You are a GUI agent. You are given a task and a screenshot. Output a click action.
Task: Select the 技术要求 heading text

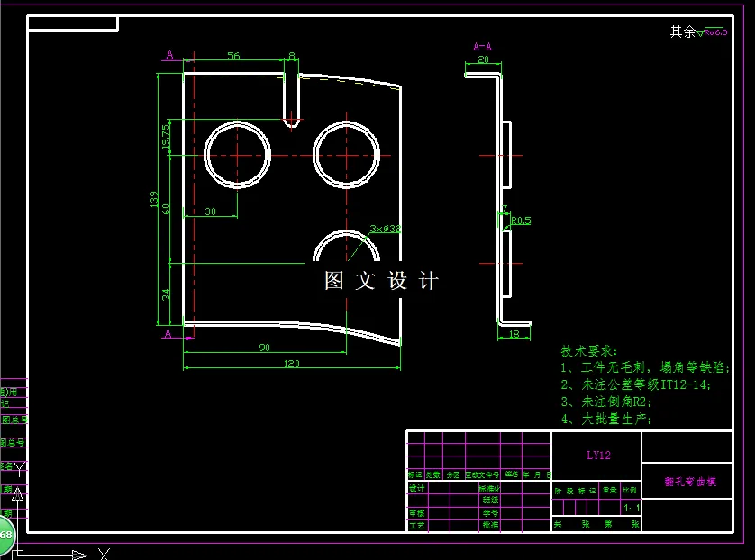(589, 351)
